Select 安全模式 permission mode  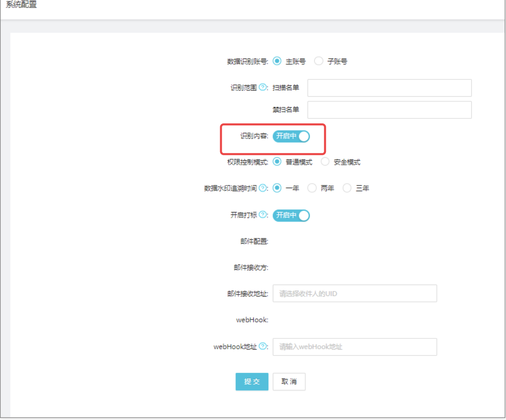pyautogui.click(x=325, y=162)
